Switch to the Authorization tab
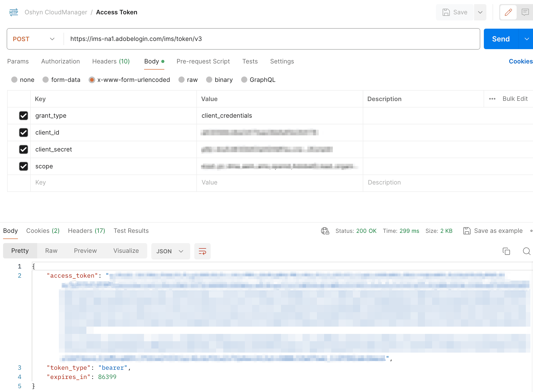This screenshot has width=533, height=392. 60,61
